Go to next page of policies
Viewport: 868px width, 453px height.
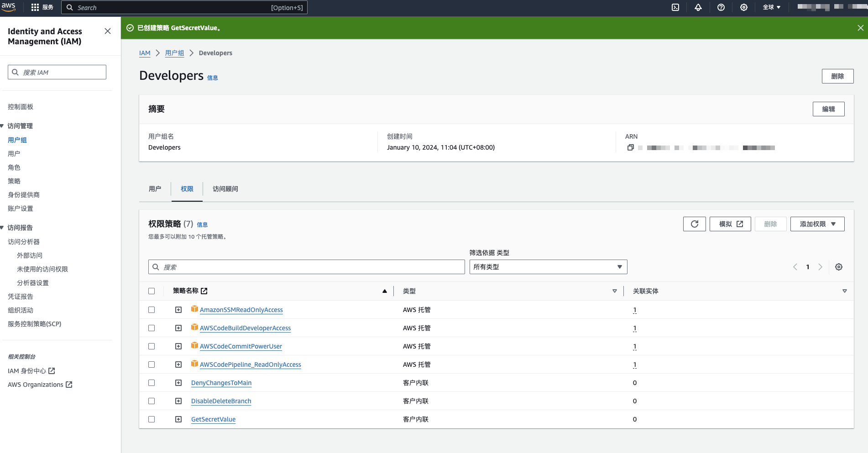tap(820, 267)
